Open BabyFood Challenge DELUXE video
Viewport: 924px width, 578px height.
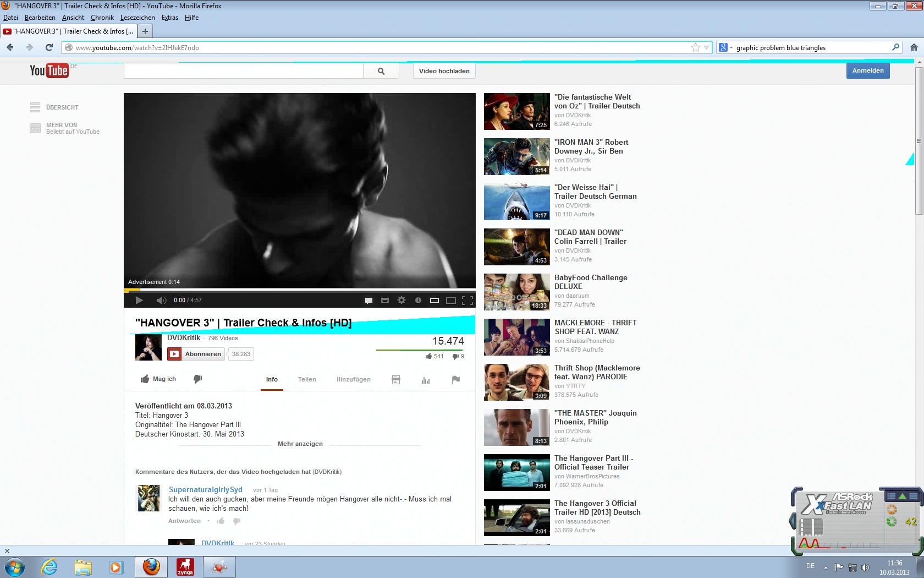[591, 282]
